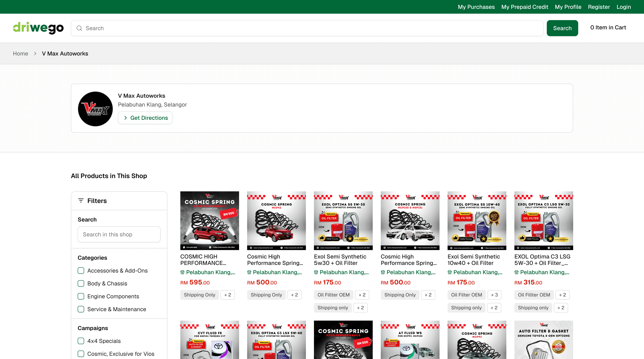
Task: Expand +2 for Cosmic Spring priced RM 500 NCP150
Action: point(428,295)
